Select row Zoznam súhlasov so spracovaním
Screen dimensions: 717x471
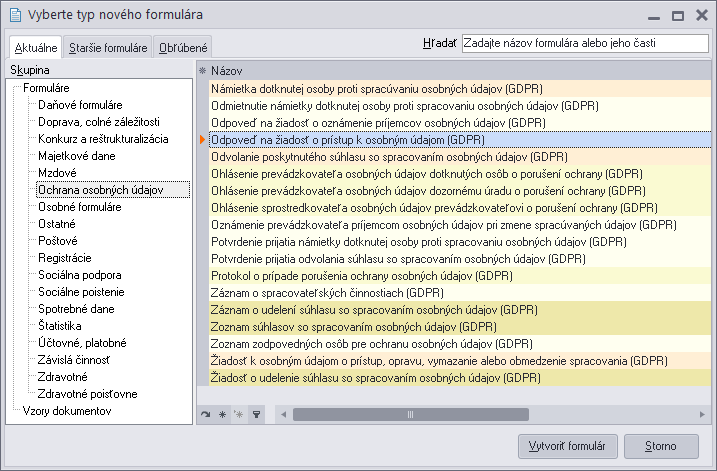click(x=460, y=326)
